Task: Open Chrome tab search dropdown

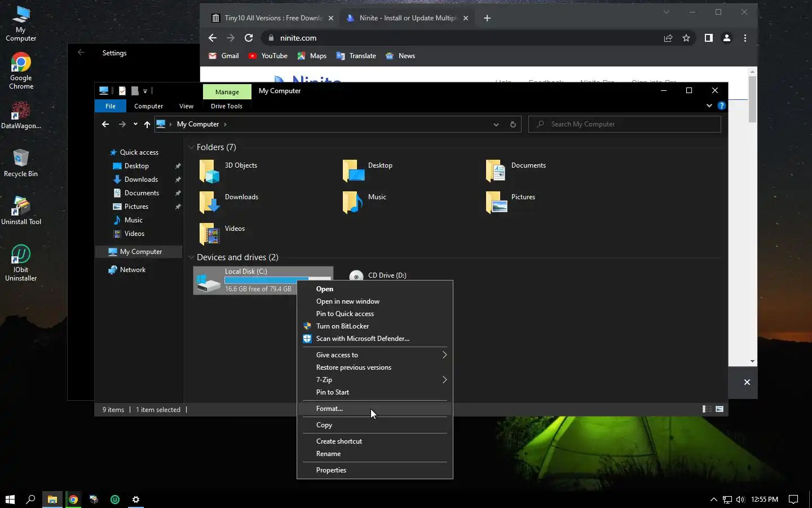Action: pos(667,12)
